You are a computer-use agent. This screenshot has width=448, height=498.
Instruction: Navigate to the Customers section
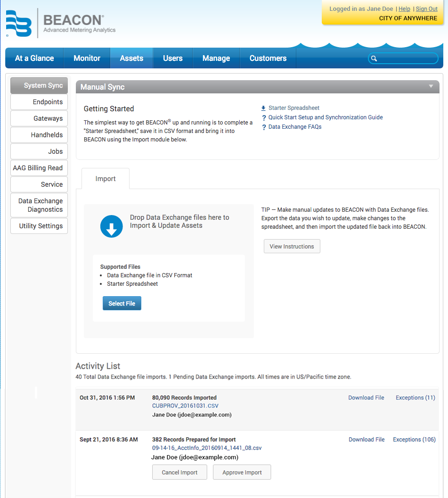pos(268,58)
